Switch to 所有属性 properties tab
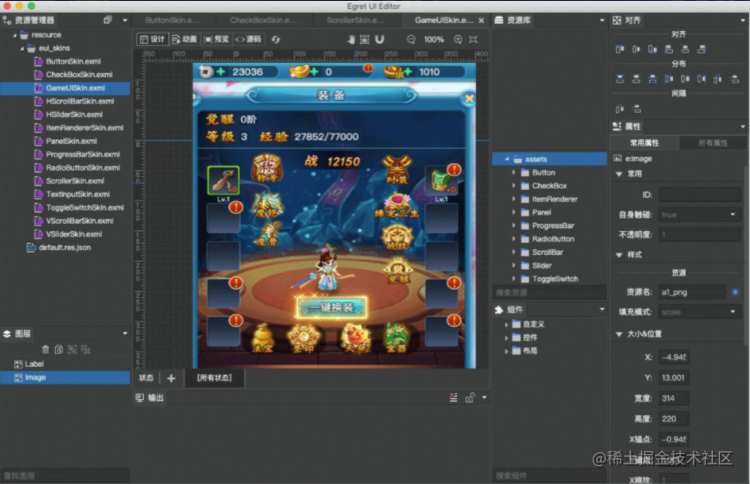 click(x=713, y=143)
